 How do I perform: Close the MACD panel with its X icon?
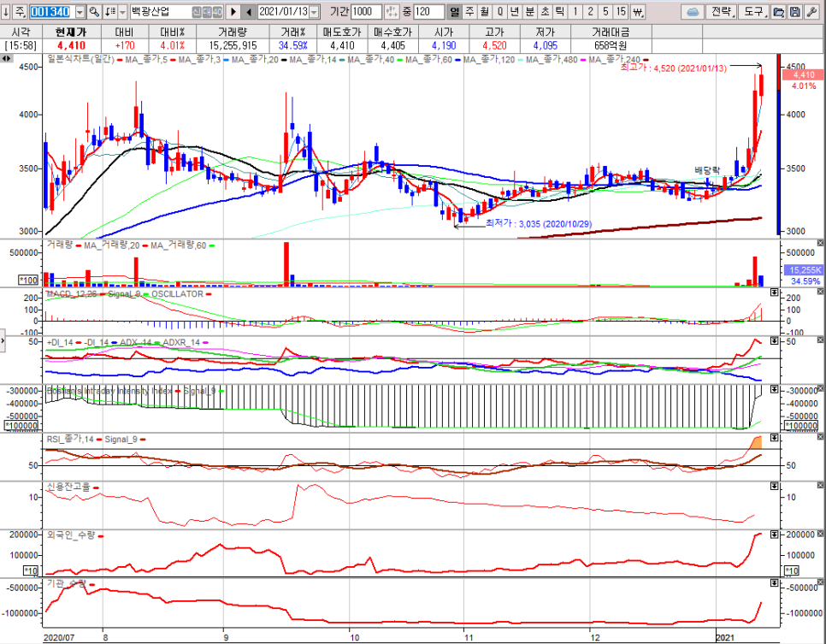[820, 292]
